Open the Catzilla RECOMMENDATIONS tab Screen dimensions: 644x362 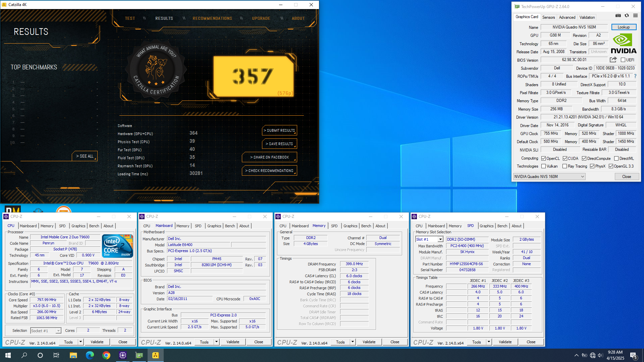[212, 18]
